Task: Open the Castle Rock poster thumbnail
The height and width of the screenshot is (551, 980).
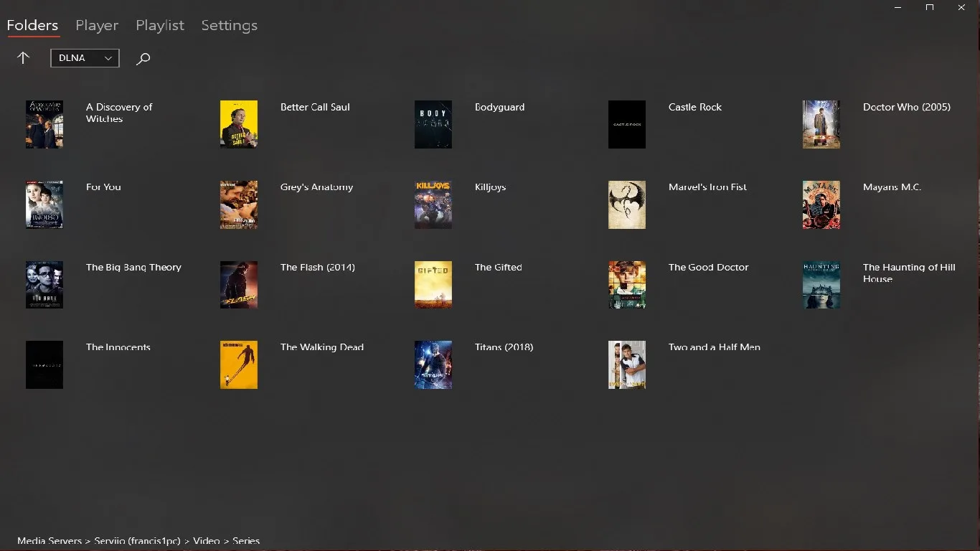Action: (627, 124)
